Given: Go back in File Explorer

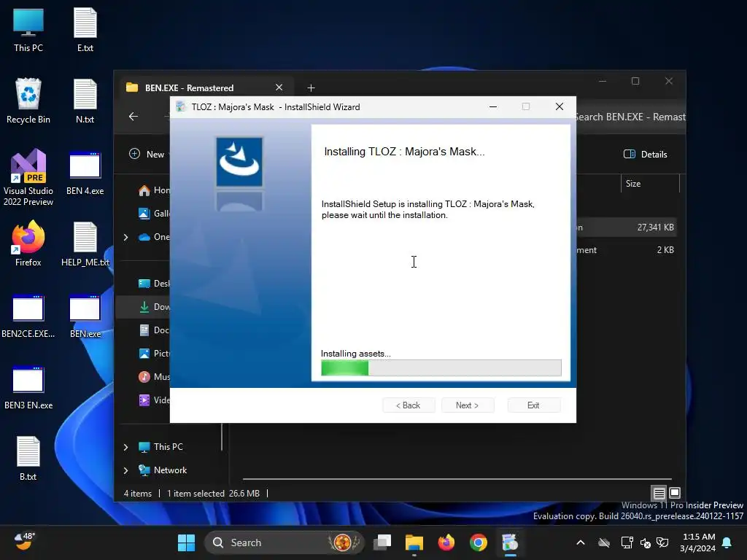Looking at the screenshot, I should coord(133,117).
